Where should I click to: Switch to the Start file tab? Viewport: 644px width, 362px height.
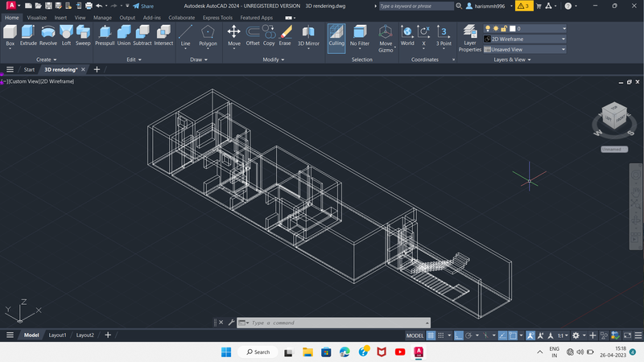click(29, 69)
